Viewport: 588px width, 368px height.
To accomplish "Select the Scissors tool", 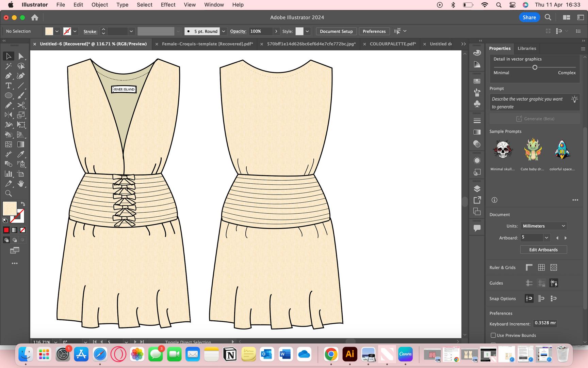I will [21, 105].
